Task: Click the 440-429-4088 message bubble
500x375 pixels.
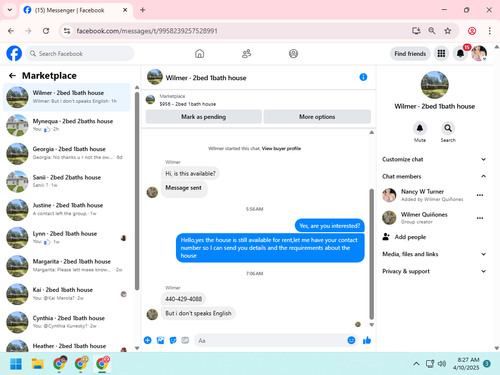Action: [184, 299]
